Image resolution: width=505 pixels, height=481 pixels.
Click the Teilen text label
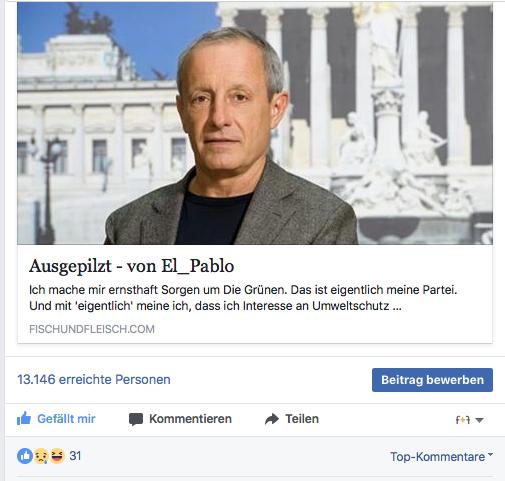(x=302, y=419)
